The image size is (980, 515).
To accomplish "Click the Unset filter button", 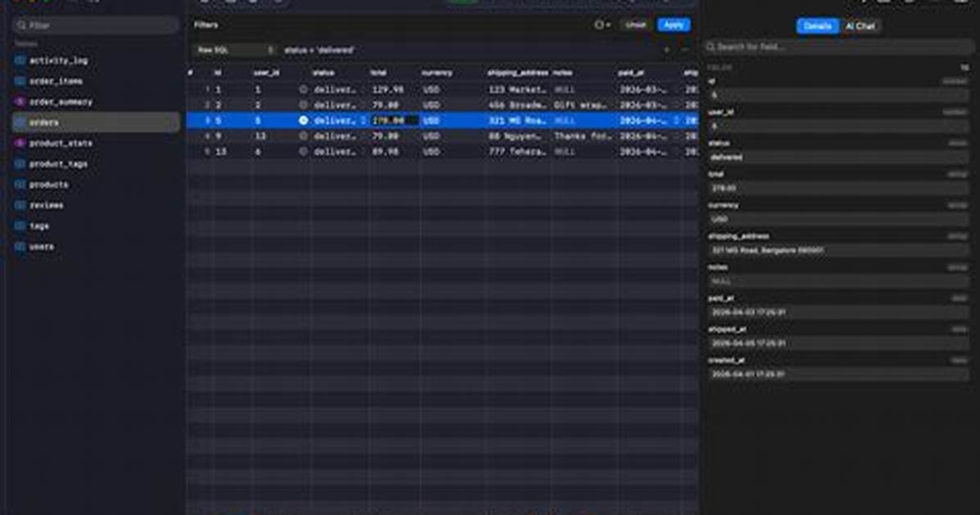I will [x=635, y=25].
